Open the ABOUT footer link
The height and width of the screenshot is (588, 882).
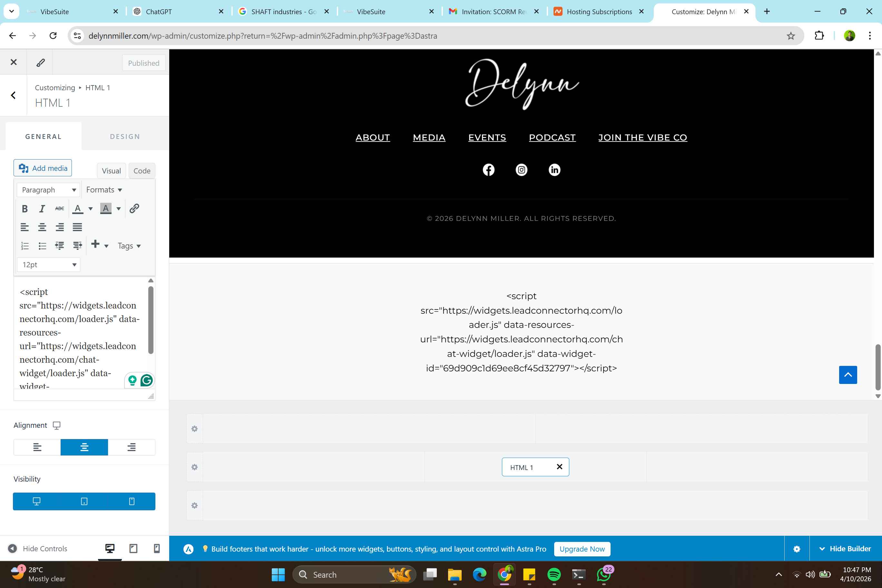(373, 138)
